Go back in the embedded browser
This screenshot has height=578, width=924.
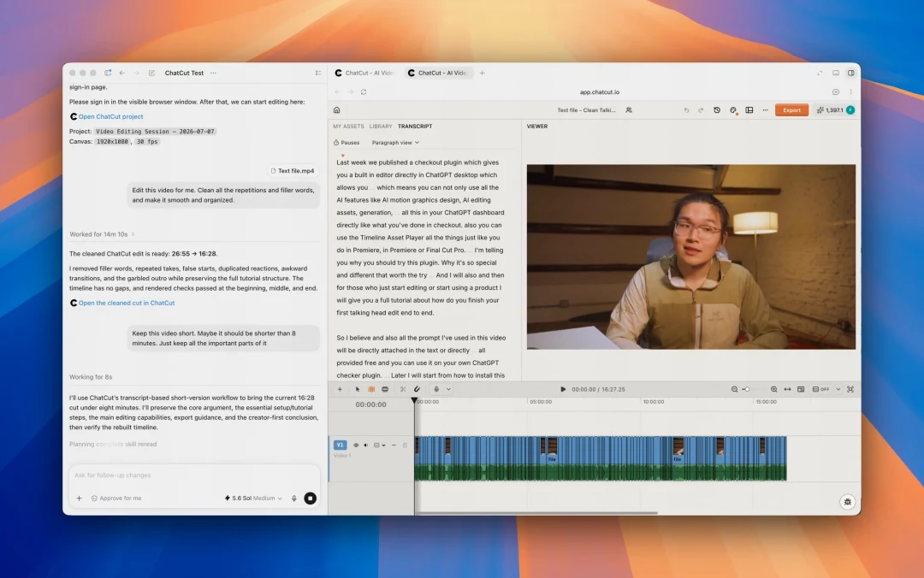pos(338,91)
